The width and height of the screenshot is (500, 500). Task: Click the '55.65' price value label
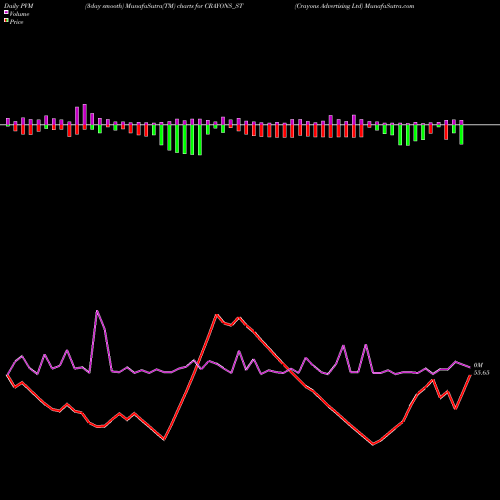[x=481, y=373]
